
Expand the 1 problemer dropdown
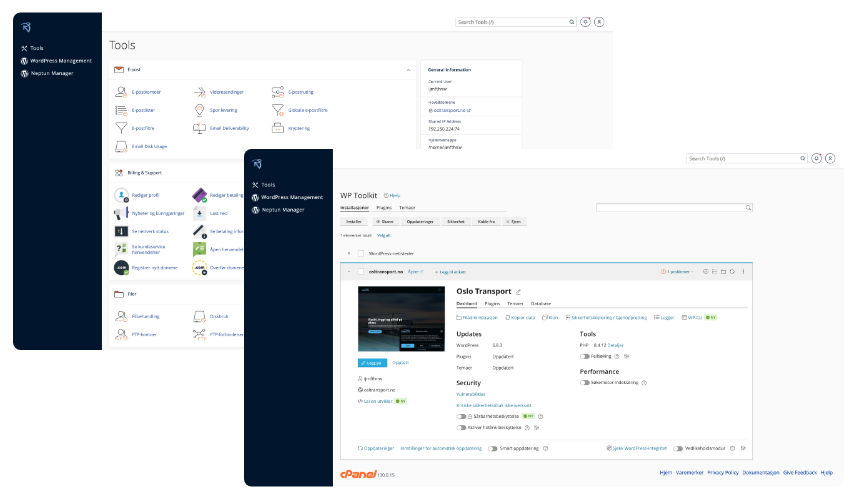678,271
